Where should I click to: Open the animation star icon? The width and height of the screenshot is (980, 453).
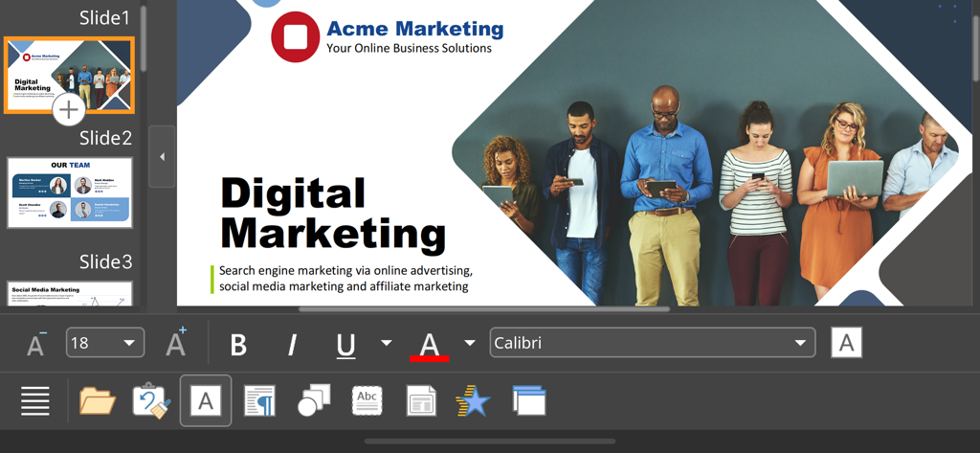[473, 400]
